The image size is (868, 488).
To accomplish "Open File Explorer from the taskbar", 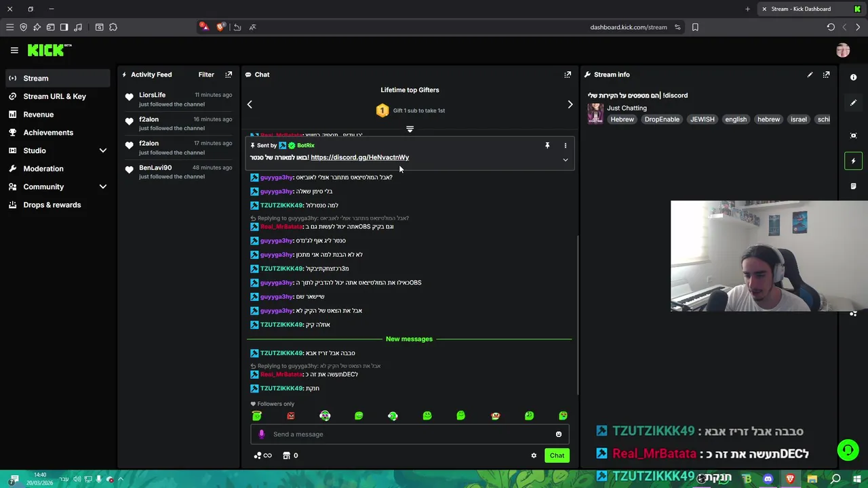I will click(812, 479).
